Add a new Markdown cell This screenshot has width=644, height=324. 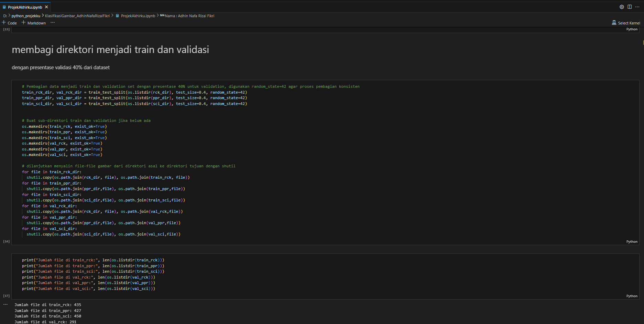(34, 23)
